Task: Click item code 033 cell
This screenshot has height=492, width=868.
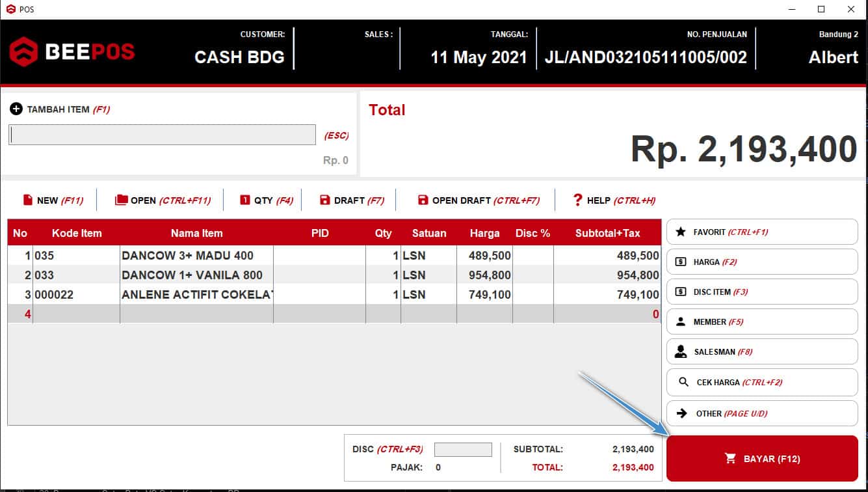Action: click(x=77, y=275)
